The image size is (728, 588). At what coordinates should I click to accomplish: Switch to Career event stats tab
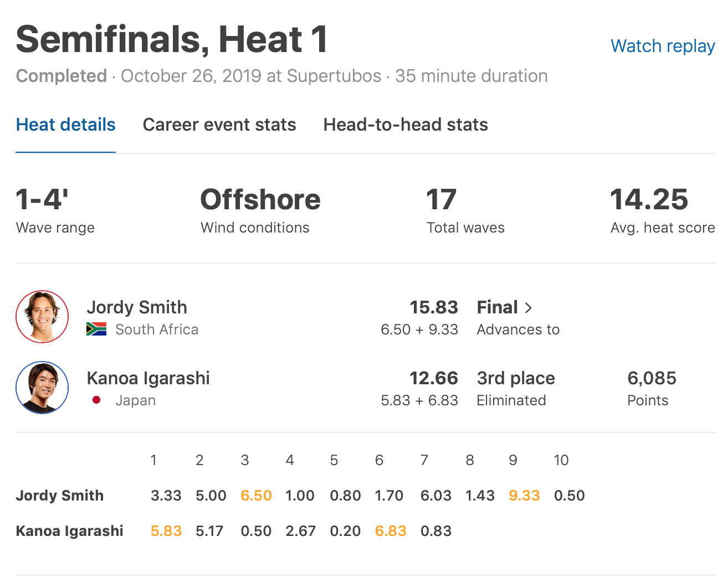(x=219, y=125)
